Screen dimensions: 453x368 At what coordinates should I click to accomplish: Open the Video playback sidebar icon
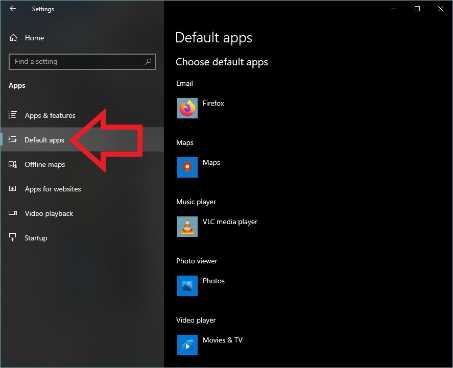click(13, 213)
